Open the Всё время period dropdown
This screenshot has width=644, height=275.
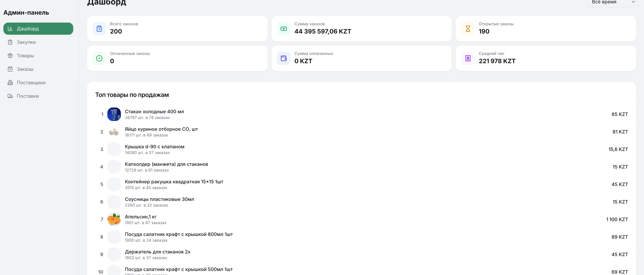click(611, 2)
